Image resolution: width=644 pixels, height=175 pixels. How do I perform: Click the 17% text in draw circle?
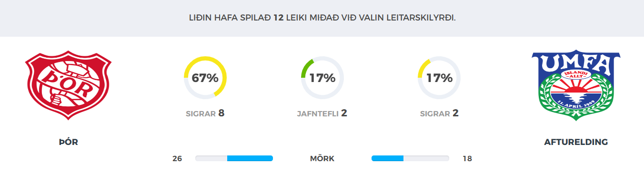pyautogui.click(x=322, y=78)
